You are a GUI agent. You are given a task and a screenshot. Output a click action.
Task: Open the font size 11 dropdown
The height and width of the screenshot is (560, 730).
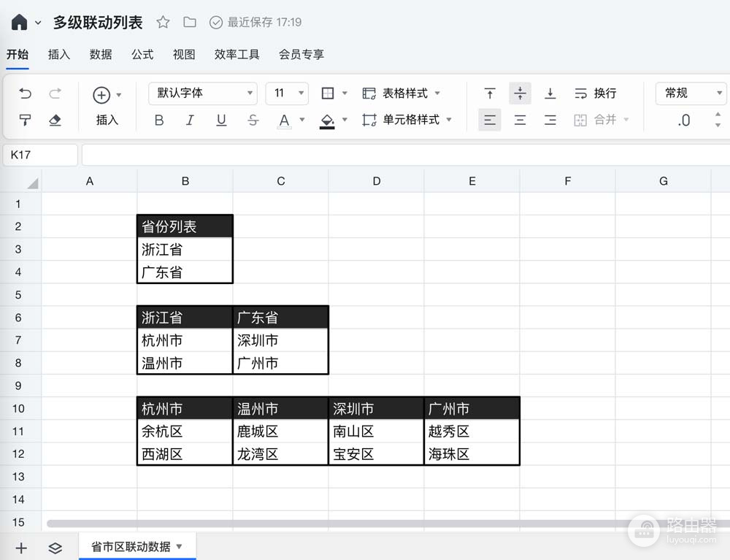coord(287,93)
